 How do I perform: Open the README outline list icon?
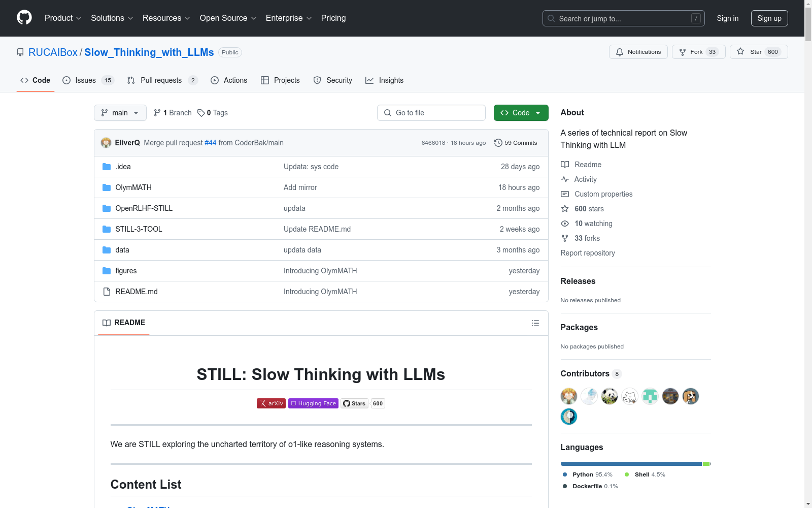point(535,323)
